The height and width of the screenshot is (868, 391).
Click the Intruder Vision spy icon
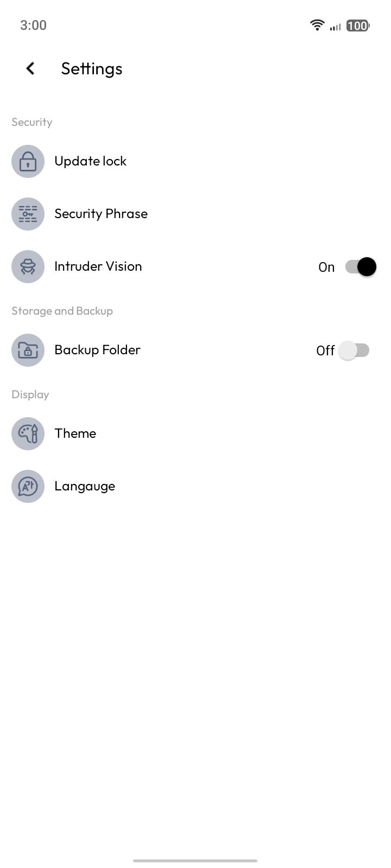28,266
